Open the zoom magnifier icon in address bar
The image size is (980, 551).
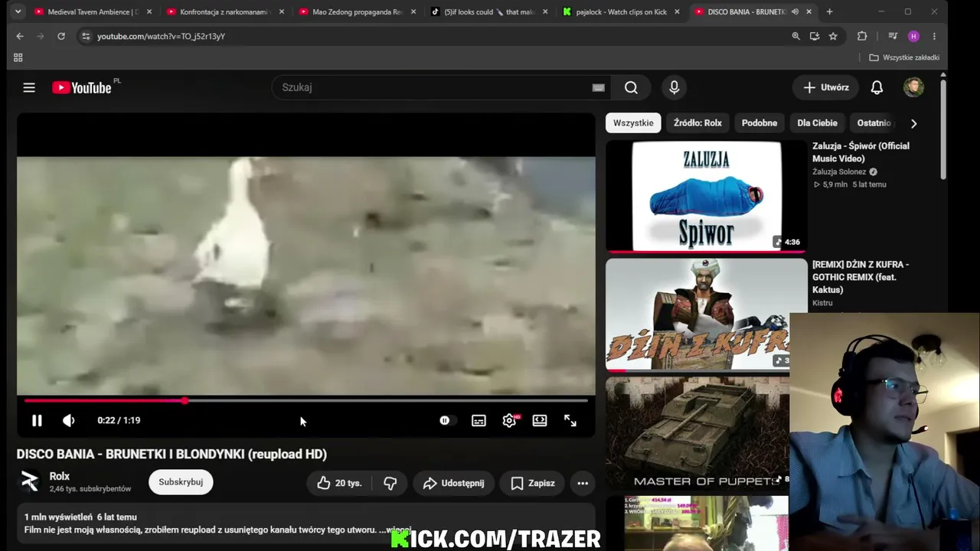(795, 36)
